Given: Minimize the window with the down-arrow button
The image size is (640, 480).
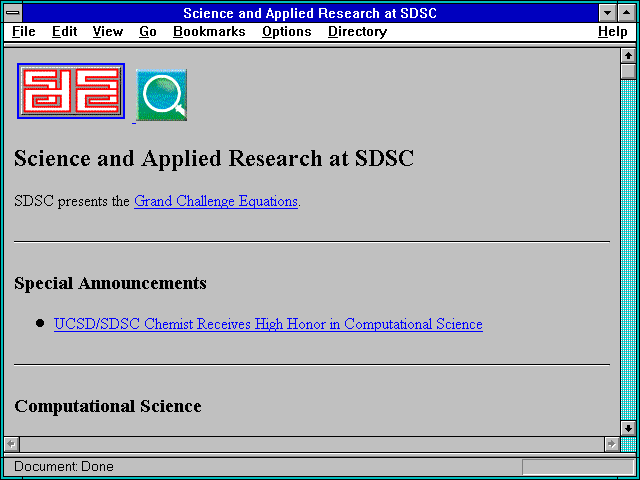Looking at the screenshot, I should 607,13.
